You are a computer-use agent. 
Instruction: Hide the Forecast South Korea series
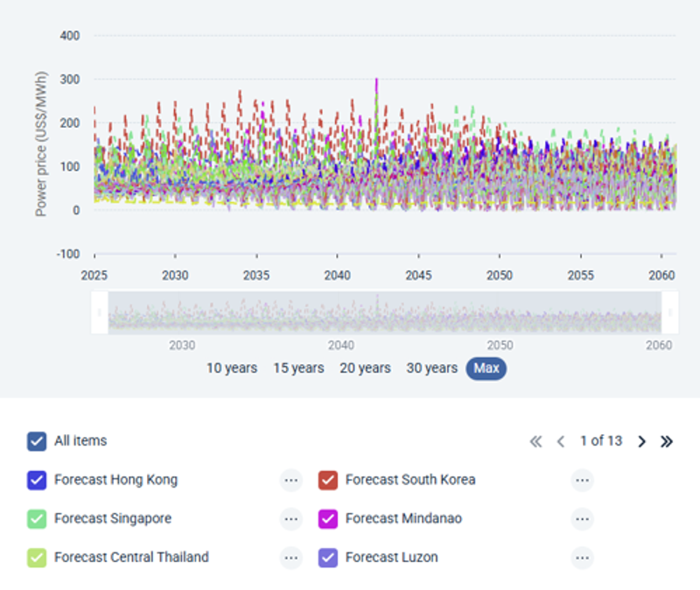click(328, 480)
